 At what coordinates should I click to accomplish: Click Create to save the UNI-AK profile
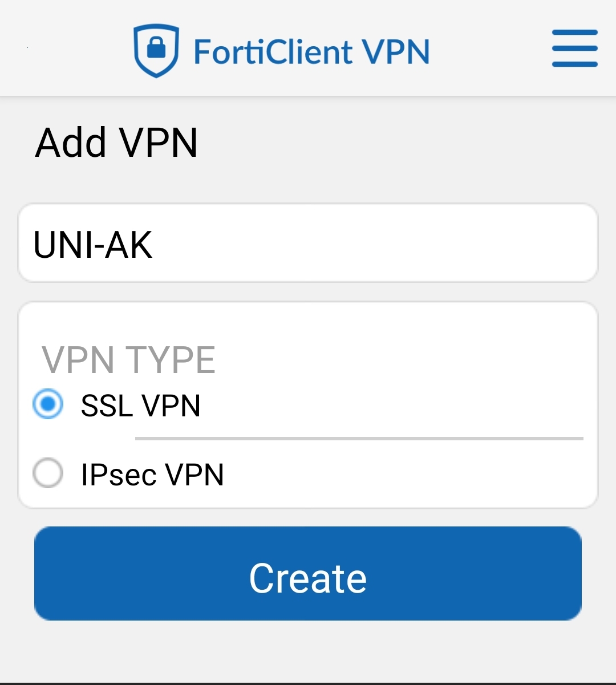click(x=308, y=574)
